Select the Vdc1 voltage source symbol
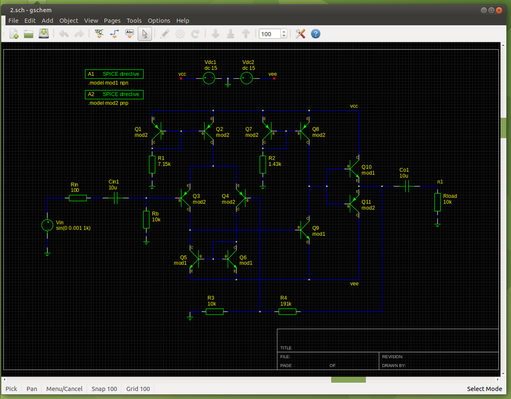Screen dimensions: 511x399 pos(209,78)
